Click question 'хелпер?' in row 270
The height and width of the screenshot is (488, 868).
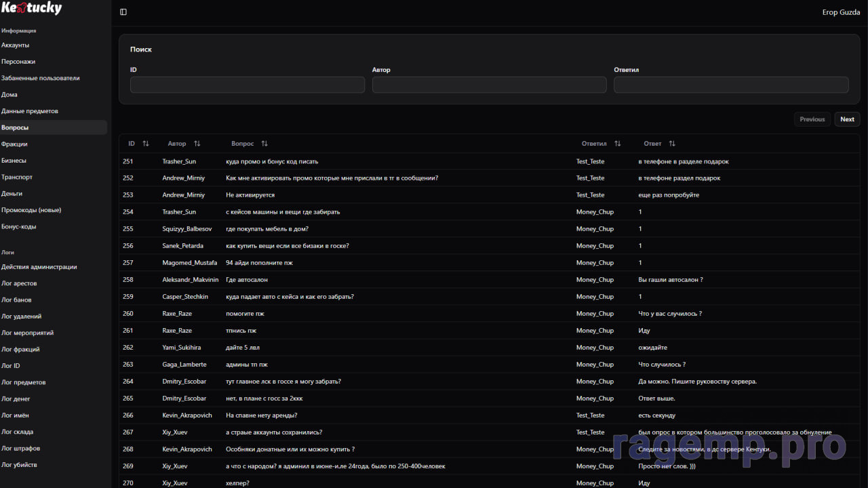238,483
